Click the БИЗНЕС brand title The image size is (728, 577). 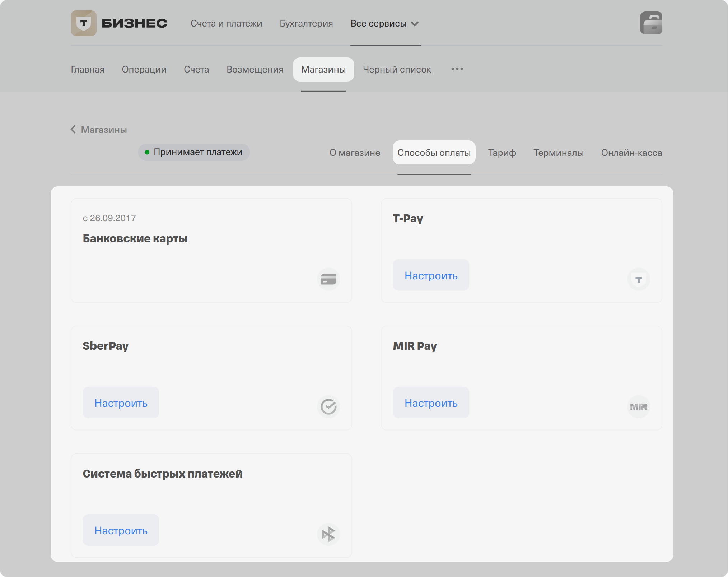click(x=135, y=23)
